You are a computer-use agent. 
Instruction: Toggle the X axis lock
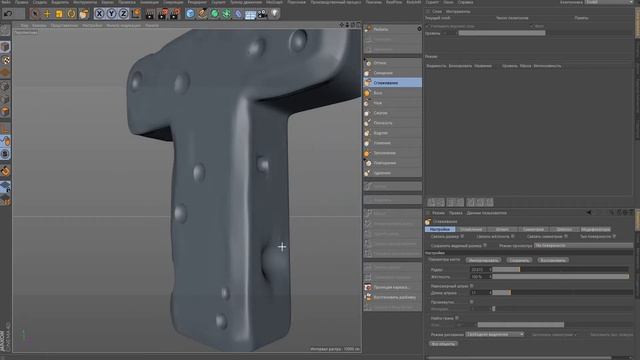(99, 14)
